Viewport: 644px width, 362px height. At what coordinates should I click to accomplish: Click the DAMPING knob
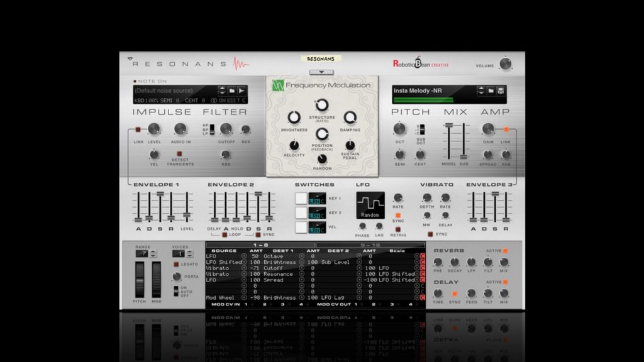[350, 118]
